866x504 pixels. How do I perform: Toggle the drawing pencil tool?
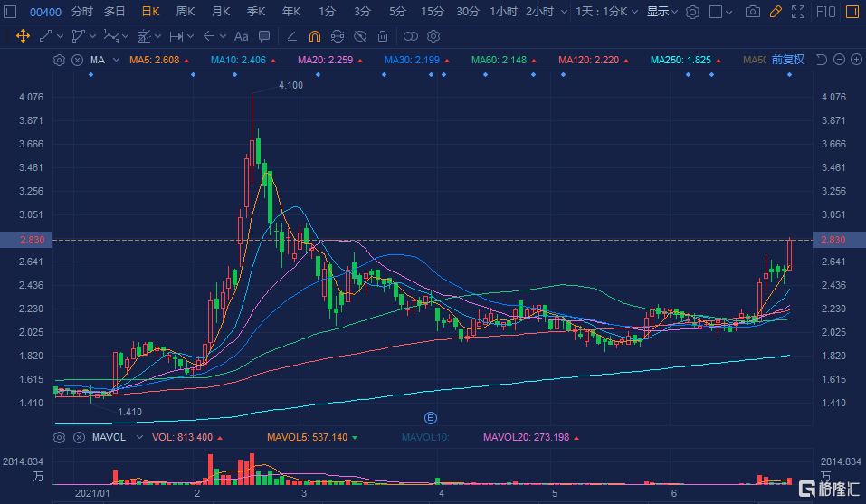776,12
